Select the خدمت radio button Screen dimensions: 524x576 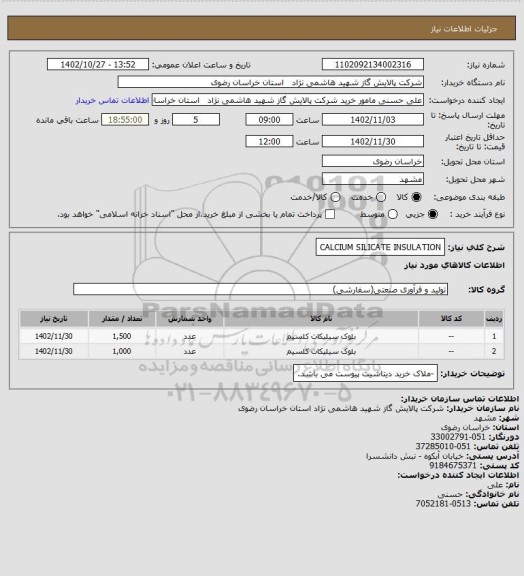[381, 197]
